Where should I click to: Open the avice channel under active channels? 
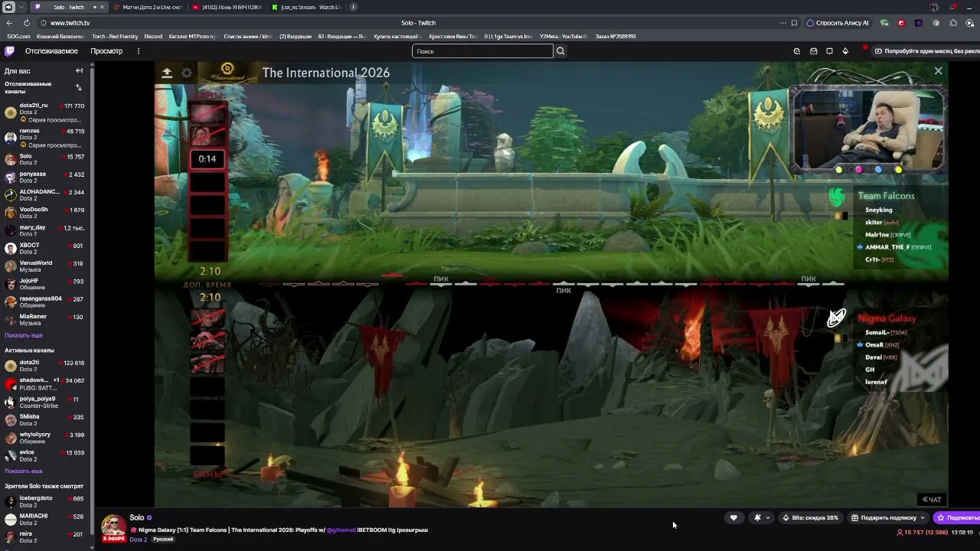point(47,455)
